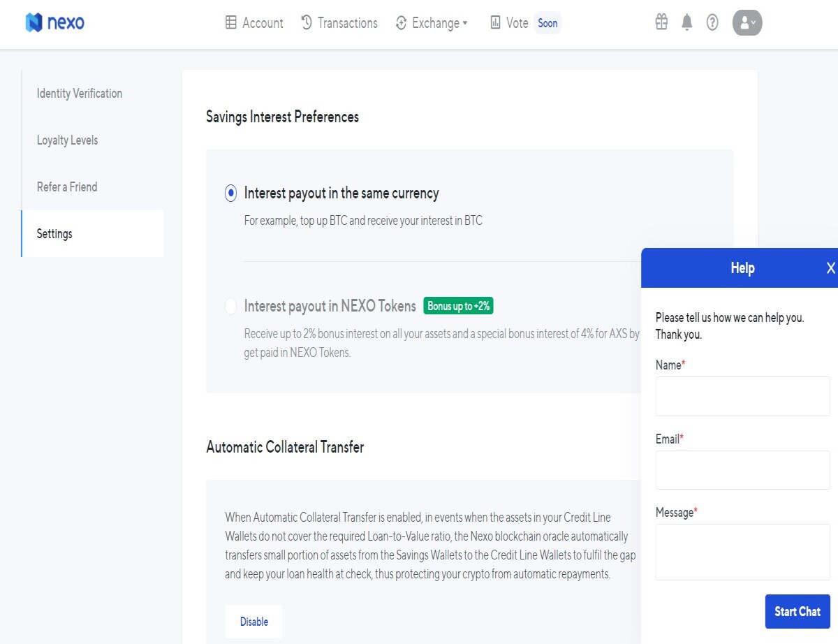Select interest payout in same currency
The height and width of the screenshot is (644, 838).
[231, 193]
